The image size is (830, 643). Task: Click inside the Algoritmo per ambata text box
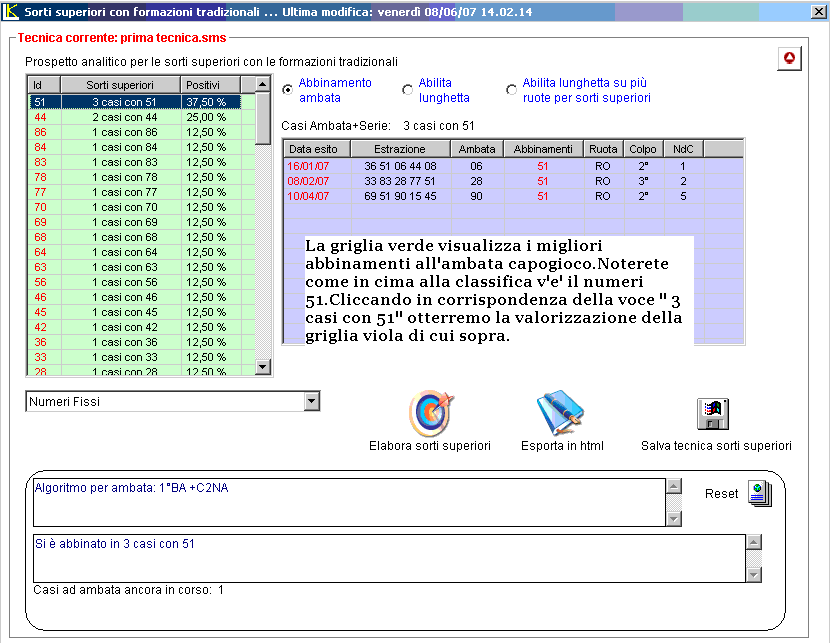349,503
